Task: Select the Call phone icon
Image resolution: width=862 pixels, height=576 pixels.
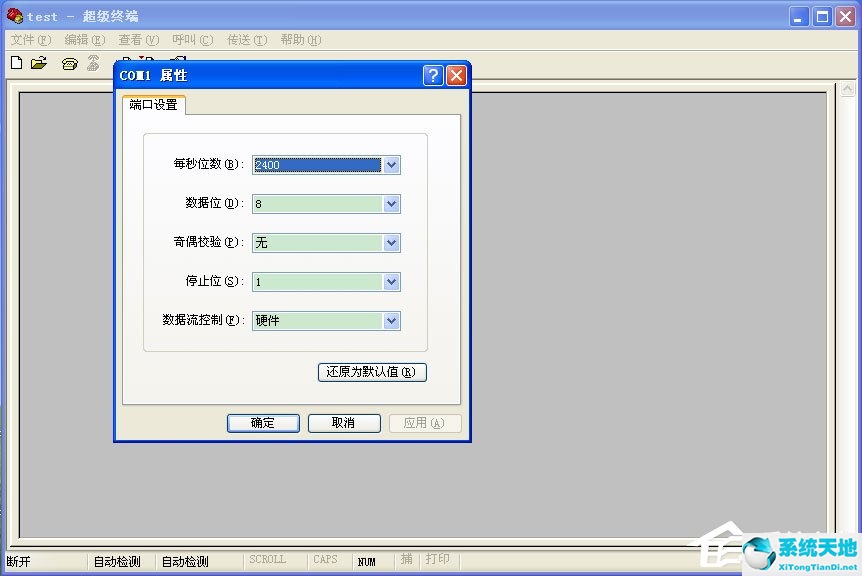Action: coord(70,62)
